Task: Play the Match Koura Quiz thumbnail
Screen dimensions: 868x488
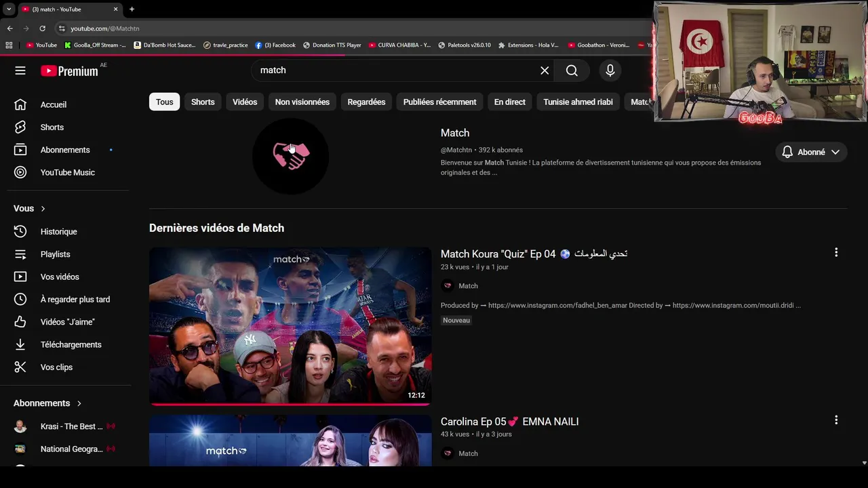Action: pyautogui.click(x=290, y=326)
